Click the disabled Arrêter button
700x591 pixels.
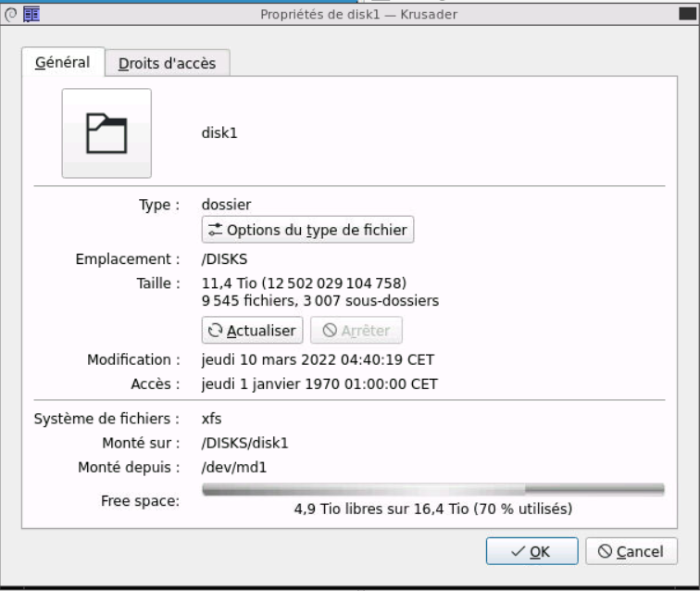356,330
